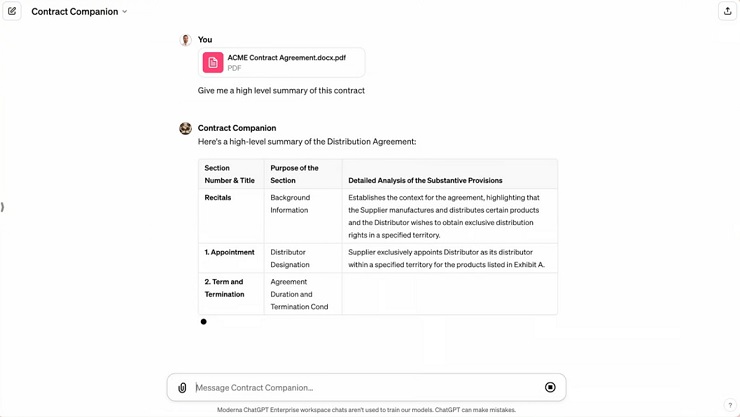Screen dimensions: 740x417
Task: Click the chevron beside Contract Companion
Action: (x=125, y=11)
